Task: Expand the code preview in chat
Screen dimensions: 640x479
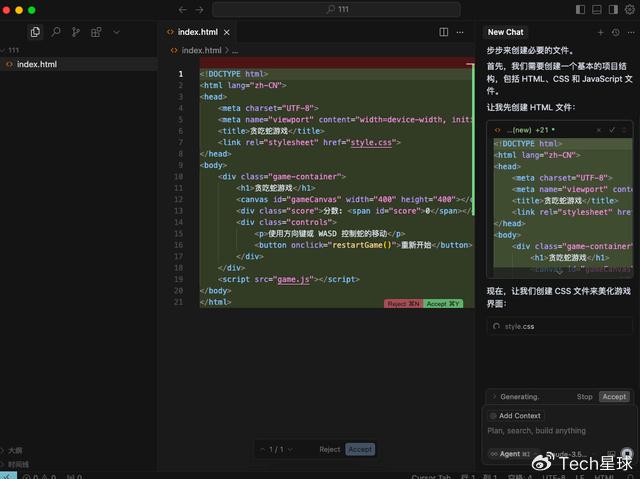Action: click(559, 273)
